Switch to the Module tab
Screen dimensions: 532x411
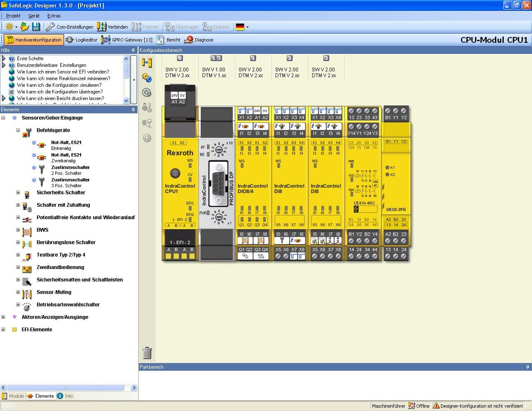(x=13, y=396)
